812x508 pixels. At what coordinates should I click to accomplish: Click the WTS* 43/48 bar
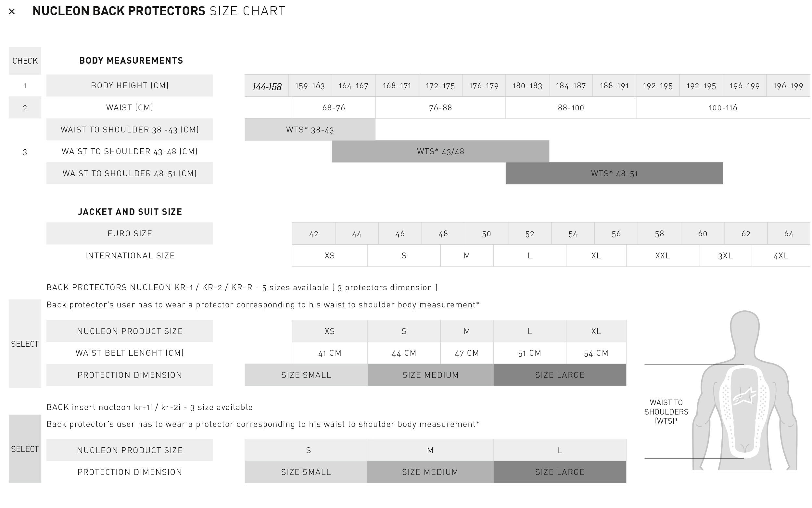pyautogui.click(x=440, y=152)
